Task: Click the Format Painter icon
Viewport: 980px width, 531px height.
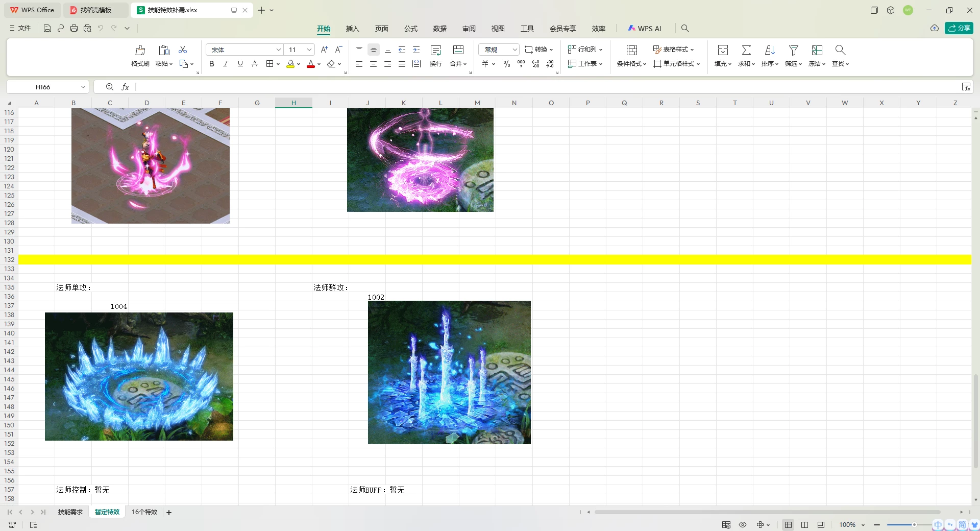Action: click(140, 50)
